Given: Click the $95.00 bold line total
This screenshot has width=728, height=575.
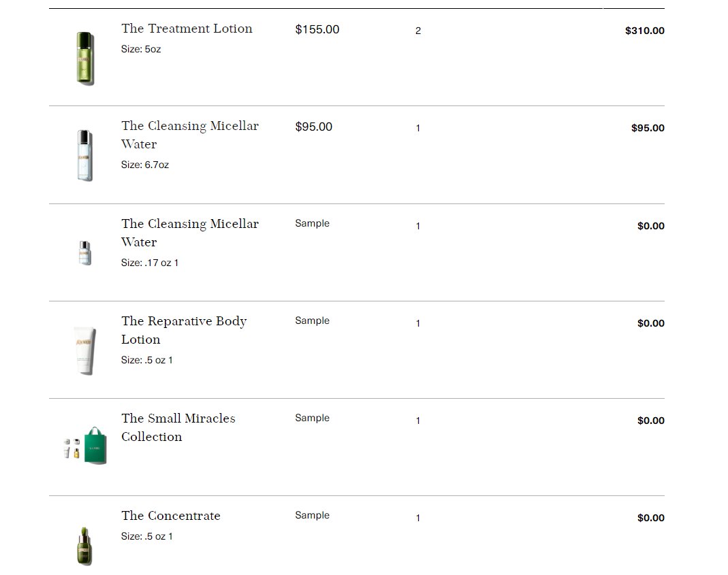Looking at the screenshot, I should click(x=648, y=128).
